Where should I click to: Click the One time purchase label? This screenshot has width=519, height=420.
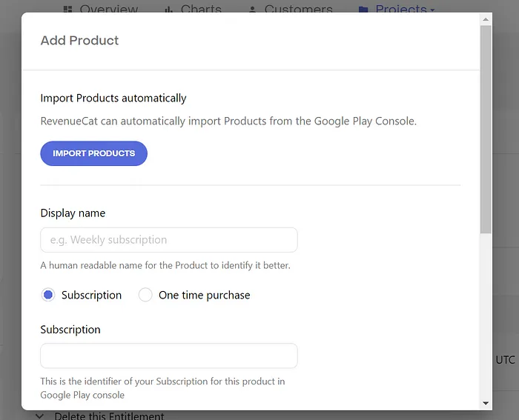[x=204, y=295]
